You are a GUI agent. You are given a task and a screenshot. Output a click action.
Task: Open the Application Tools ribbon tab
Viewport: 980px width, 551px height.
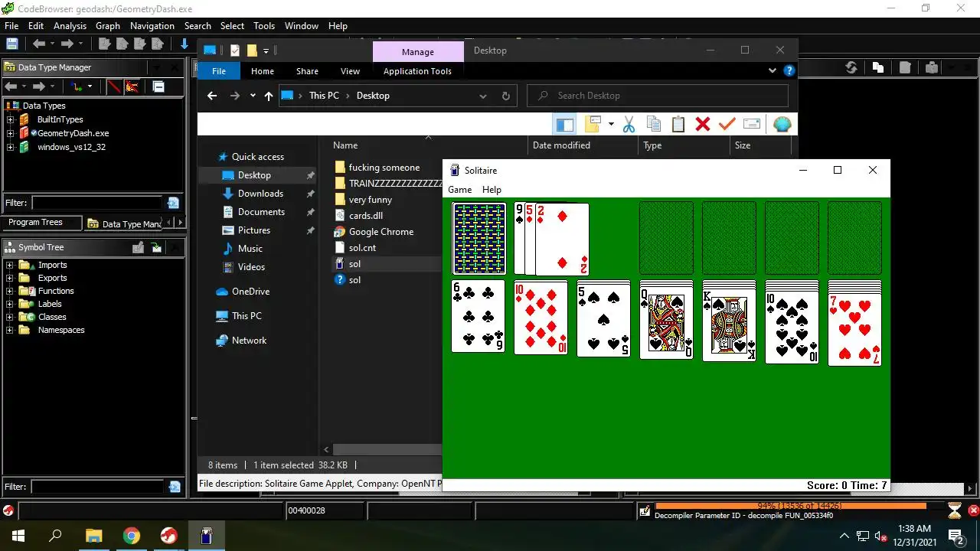click(x=417, y=71)
